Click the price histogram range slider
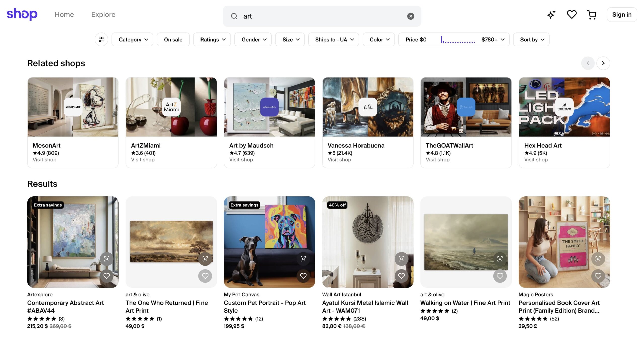This screenshot has height=338, width=644. coord(458,40)
